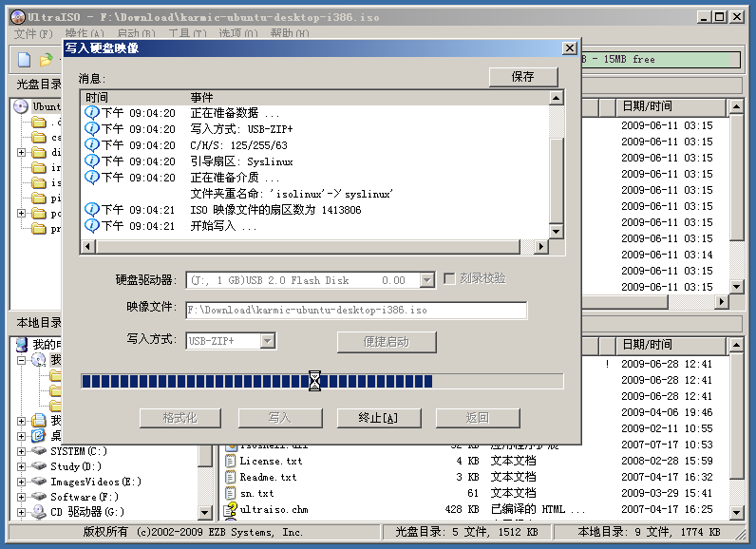Screen dimensions: 756x549
Task: Open the 硬盘驱动器 drive dropdown
Action: click(x=426, y=280)
